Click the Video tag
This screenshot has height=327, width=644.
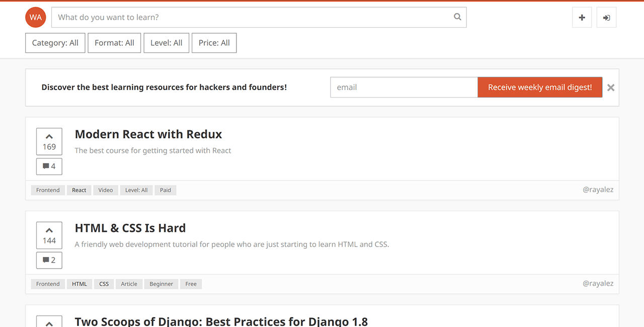tap(106, 190)
